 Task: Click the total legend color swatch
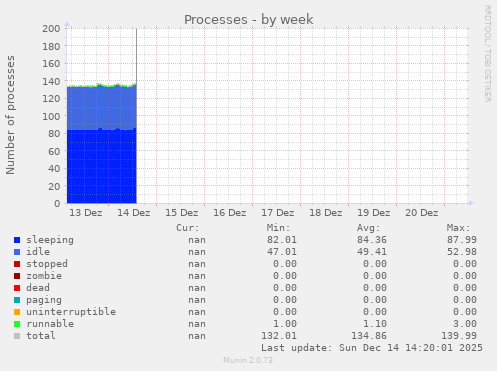(17, 336)
